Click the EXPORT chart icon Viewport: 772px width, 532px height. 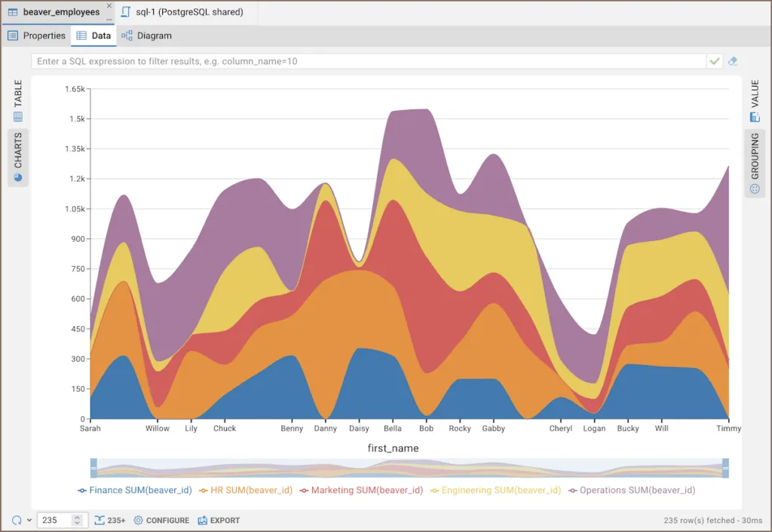(219, 520)
